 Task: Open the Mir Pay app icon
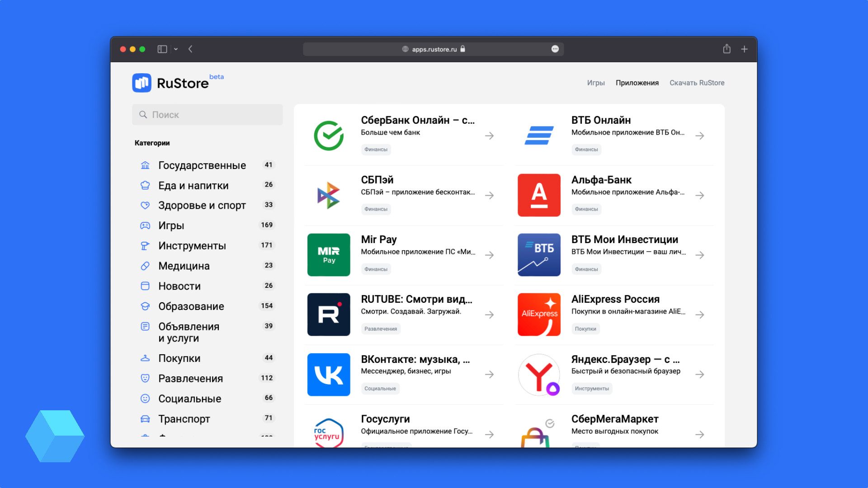(x=329, y=255)
